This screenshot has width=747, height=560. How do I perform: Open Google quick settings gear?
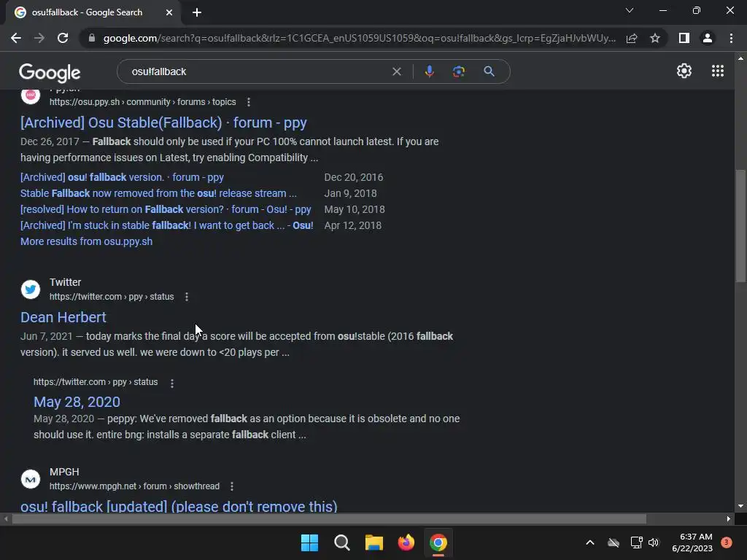coord(684,71)
